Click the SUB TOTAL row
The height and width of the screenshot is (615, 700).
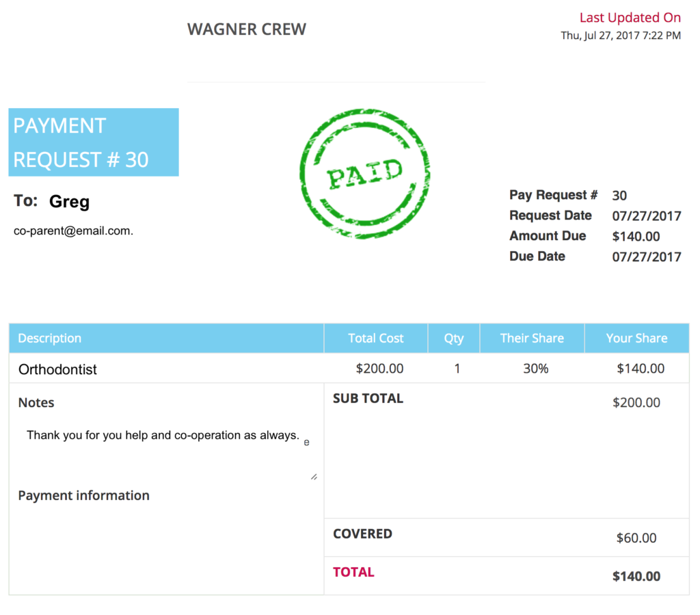tap(368, 398)
